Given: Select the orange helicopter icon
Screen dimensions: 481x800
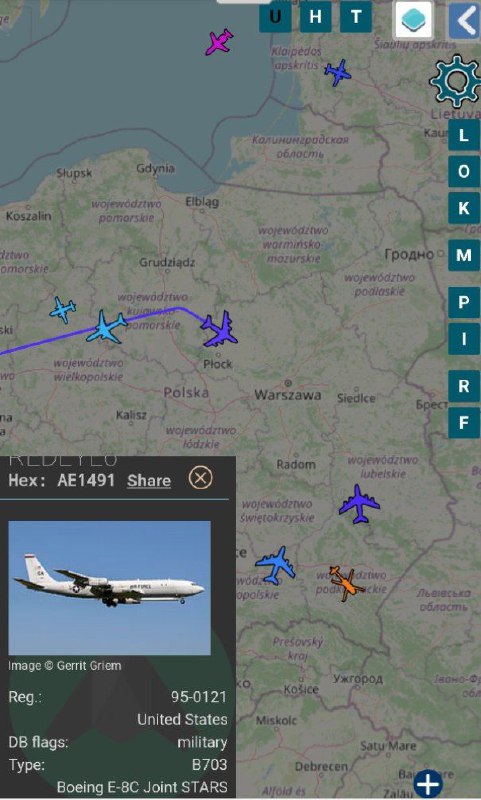Looking at the screenshot, I should (x=347, y=583).
